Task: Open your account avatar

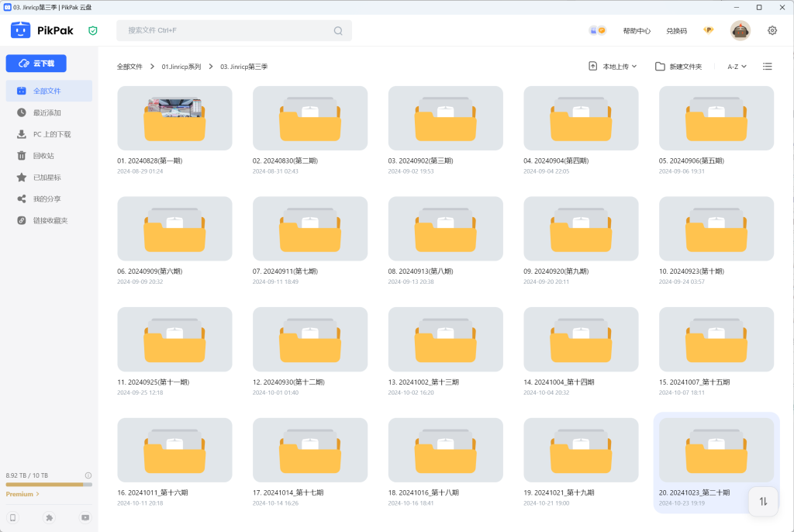Action: [x=740, y=29]
